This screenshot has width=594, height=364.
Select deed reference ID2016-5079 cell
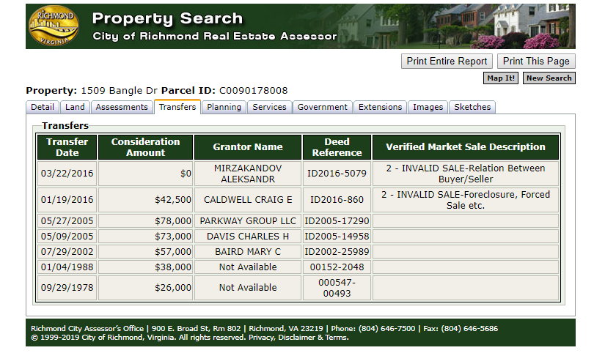click(x=337, y=174)
